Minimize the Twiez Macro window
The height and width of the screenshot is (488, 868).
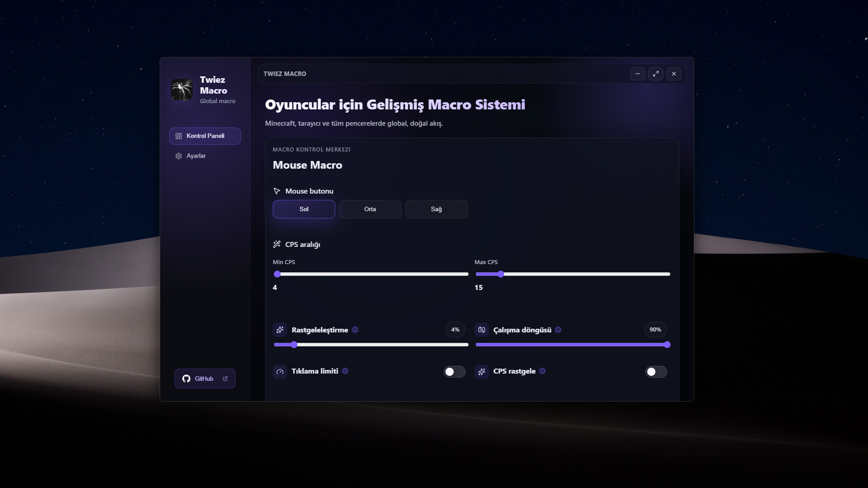point(638,74)
